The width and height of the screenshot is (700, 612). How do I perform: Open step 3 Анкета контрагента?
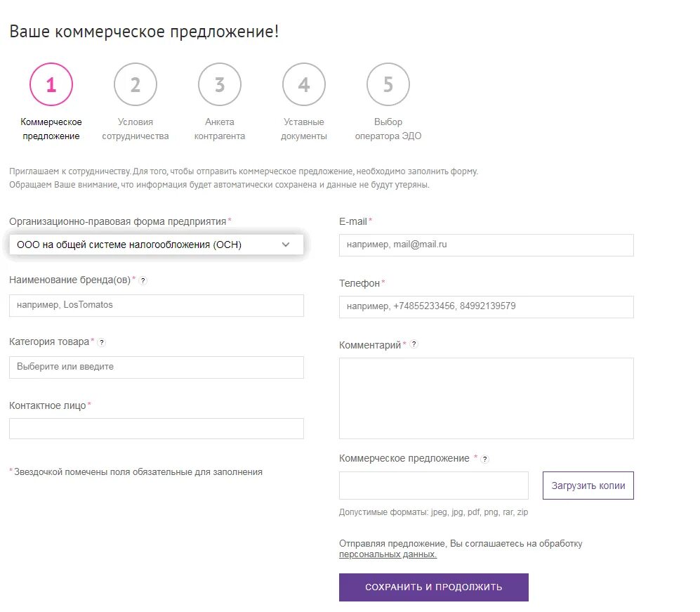pyautogui.click(x=220, y=84)
